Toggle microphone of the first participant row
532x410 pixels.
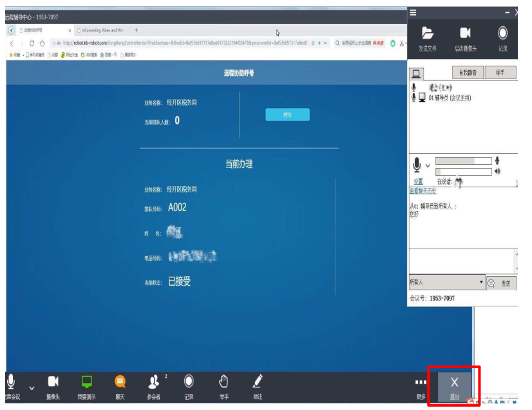(413, 88)
